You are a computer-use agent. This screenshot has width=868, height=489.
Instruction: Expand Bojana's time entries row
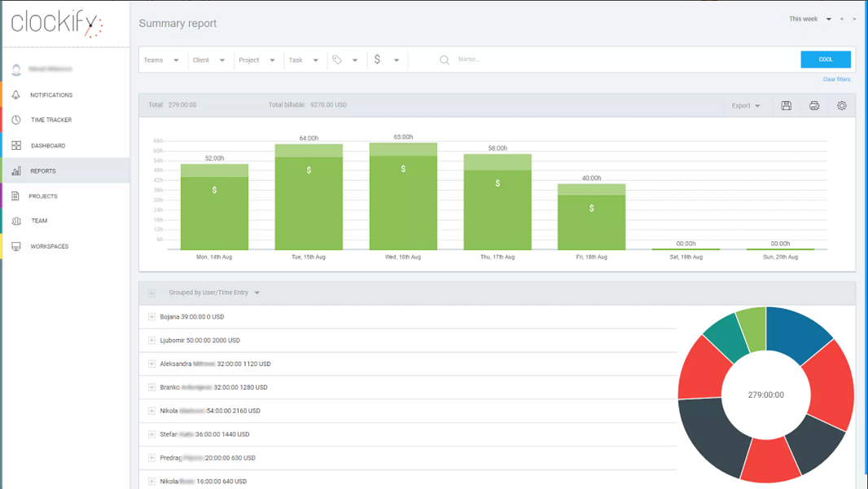click(x=151, y=317)
